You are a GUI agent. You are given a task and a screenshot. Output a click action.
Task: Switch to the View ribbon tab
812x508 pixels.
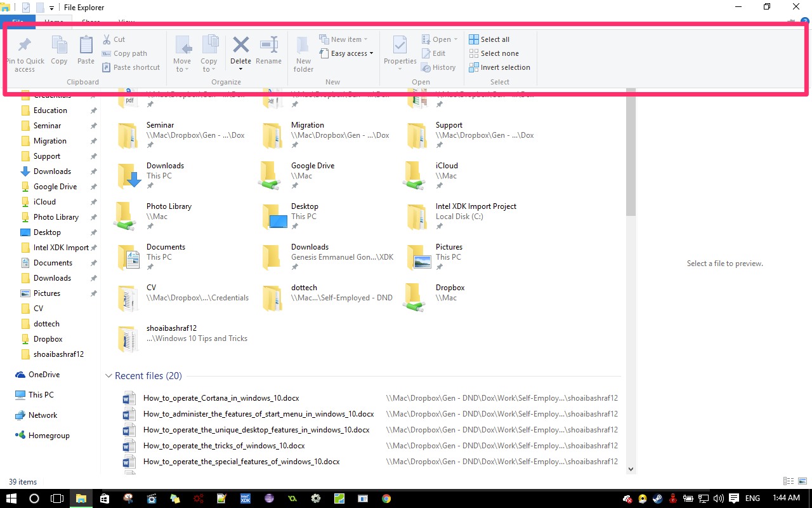(126, 22)
